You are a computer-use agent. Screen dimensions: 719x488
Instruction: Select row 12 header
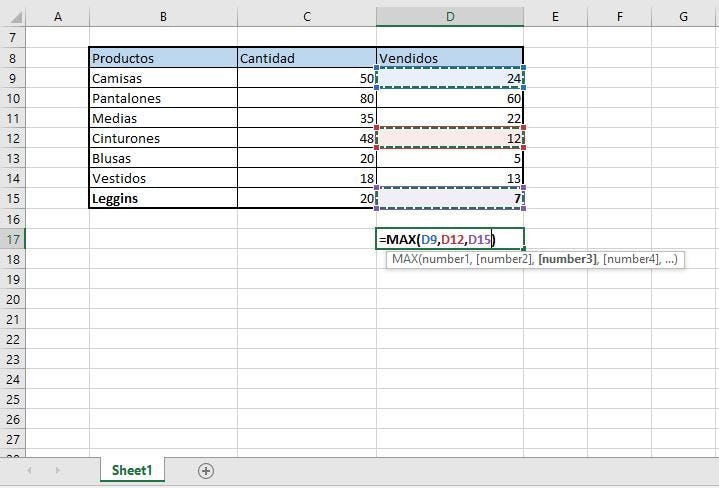point(12,138)
